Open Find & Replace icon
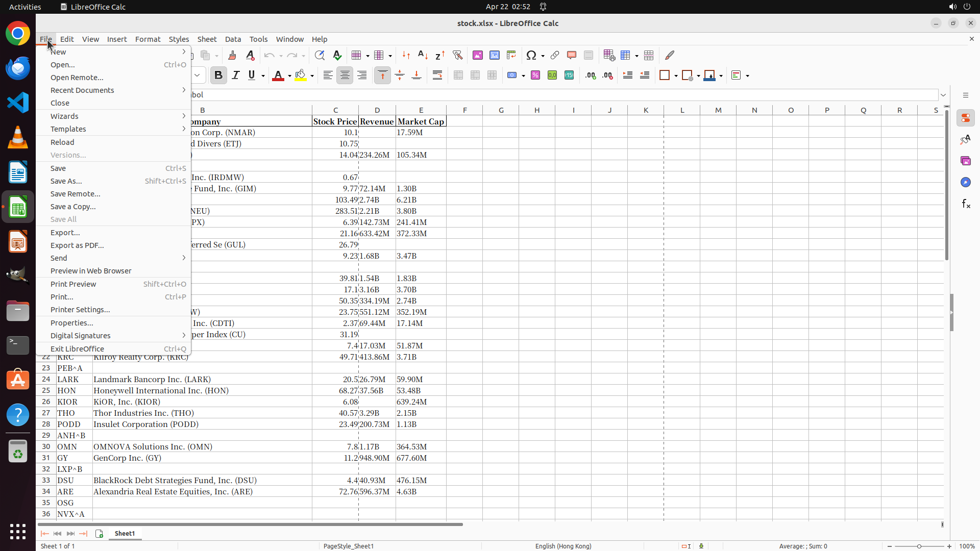The width and height of the screenshot is (980, 551). [x=320, y=55]
